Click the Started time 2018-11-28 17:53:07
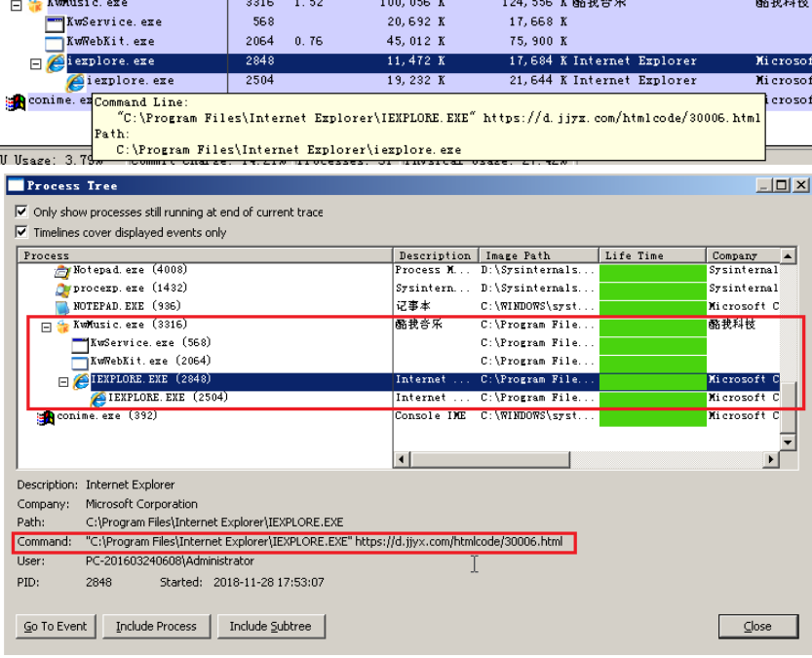This screenshot has height=658, width=812. 269,582
